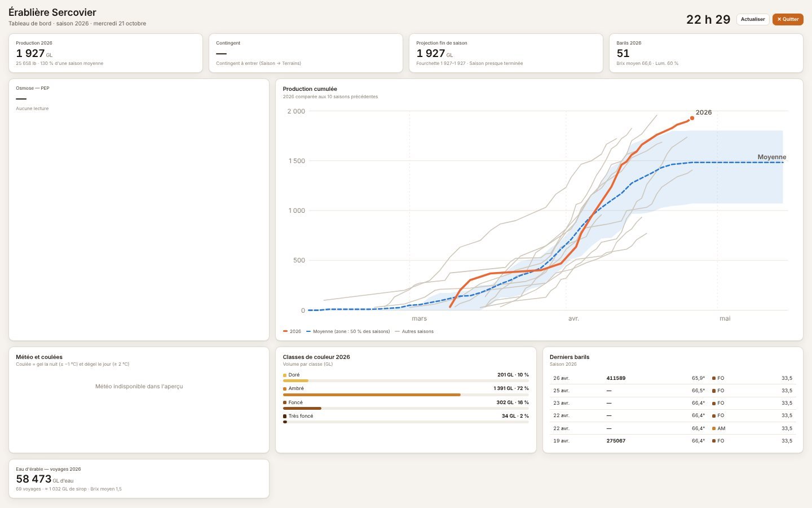Click the "Production cumulée" heading

pyautogui.click(x=310, y=89)
